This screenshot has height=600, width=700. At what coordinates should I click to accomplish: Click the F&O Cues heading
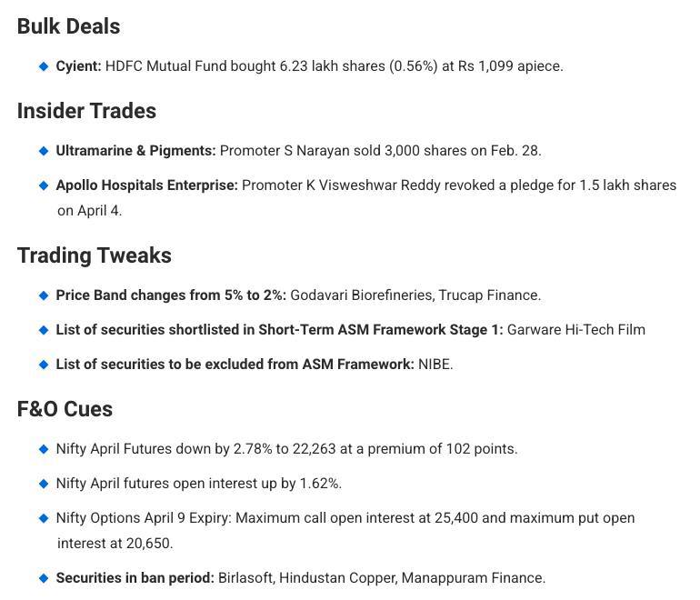tap(65, 409)
